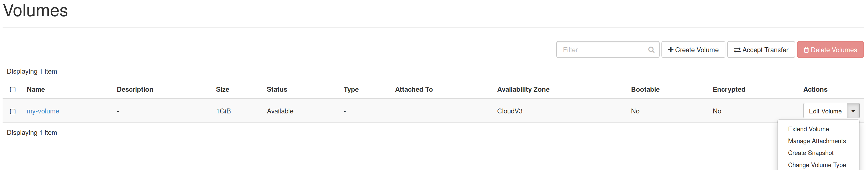Open the my-volume details link
The width and height of the screenshot is (868, 170).
[x=43, y=111]
